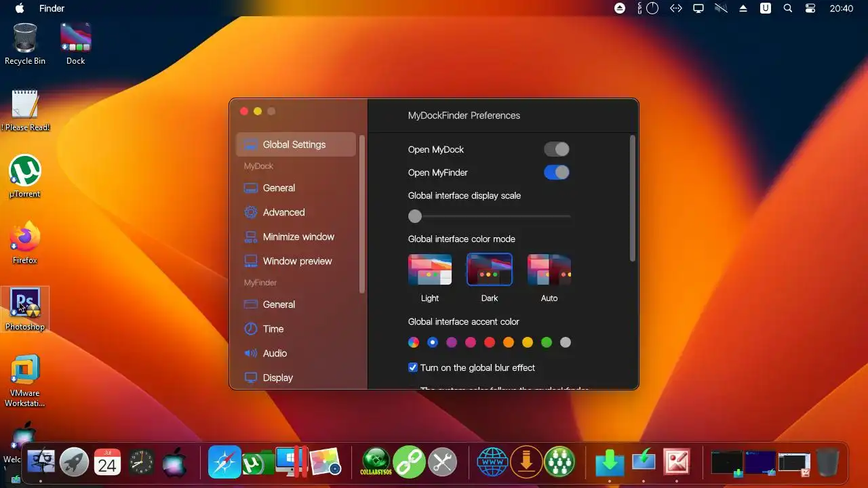Open the Trash icon in dock

(x=827, y=462)
